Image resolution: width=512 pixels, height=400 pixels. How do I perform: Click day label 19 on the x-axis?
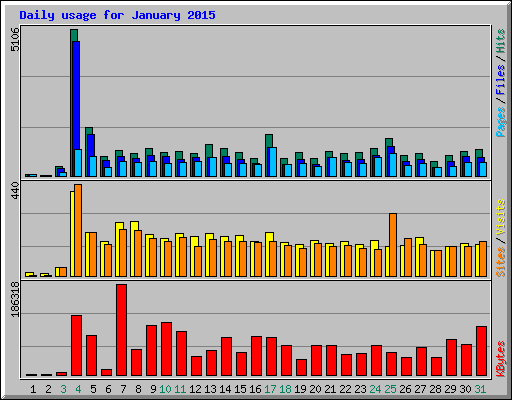(300, 389)
